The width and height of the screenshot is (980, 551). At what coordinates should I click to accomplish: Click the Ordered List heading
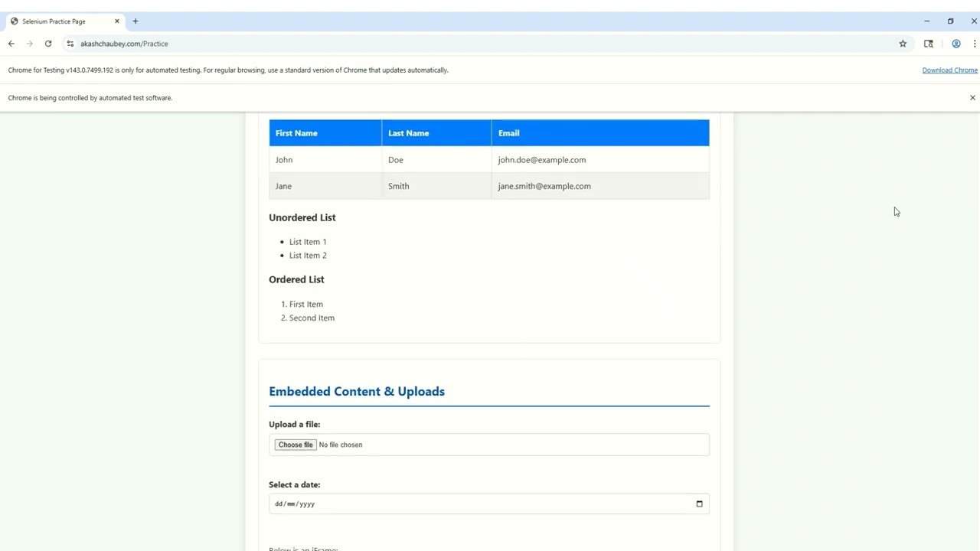pos(296,279)
